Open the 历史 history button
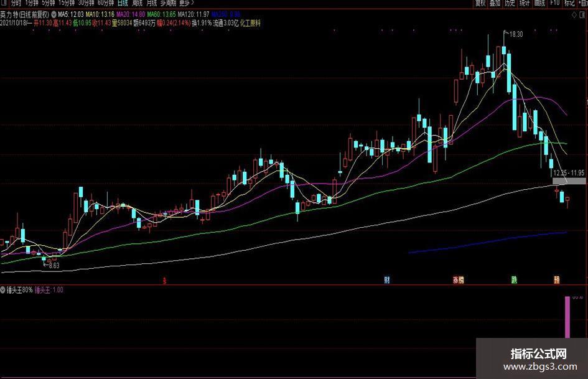This screenshot has width=588, height=379. click(510, 3)
